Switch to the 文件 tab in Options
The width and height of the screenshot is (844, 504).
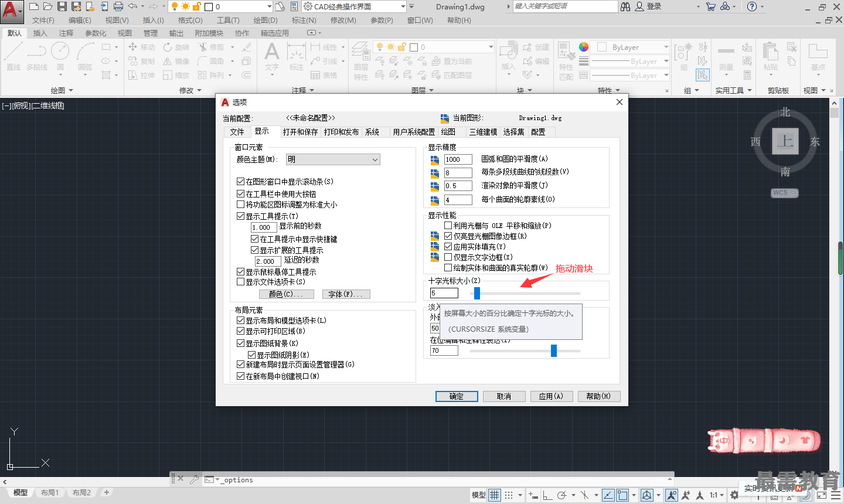tap(237, 132)
